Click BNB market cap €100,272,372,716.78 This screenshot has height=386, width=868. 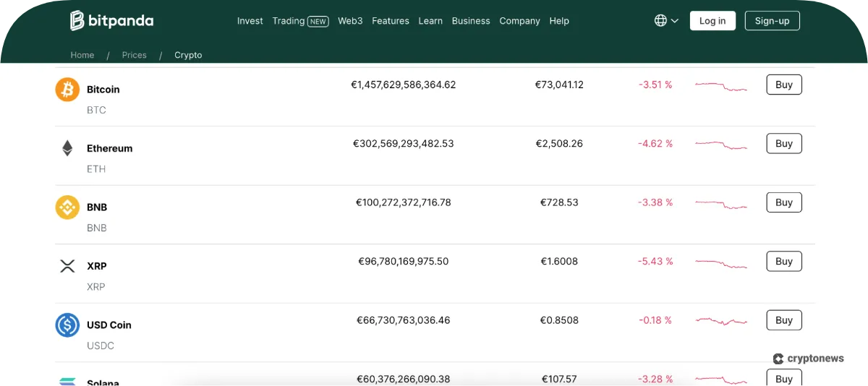(404, 202)
